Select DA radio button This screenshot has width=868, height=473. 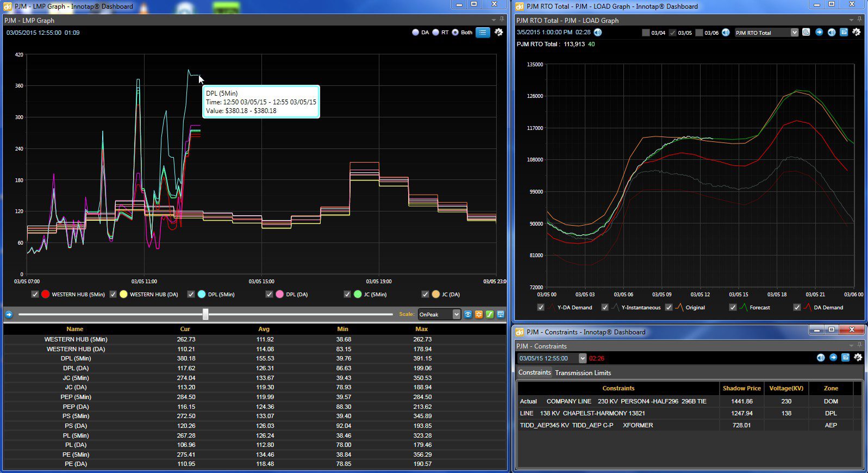pos(416,33)
